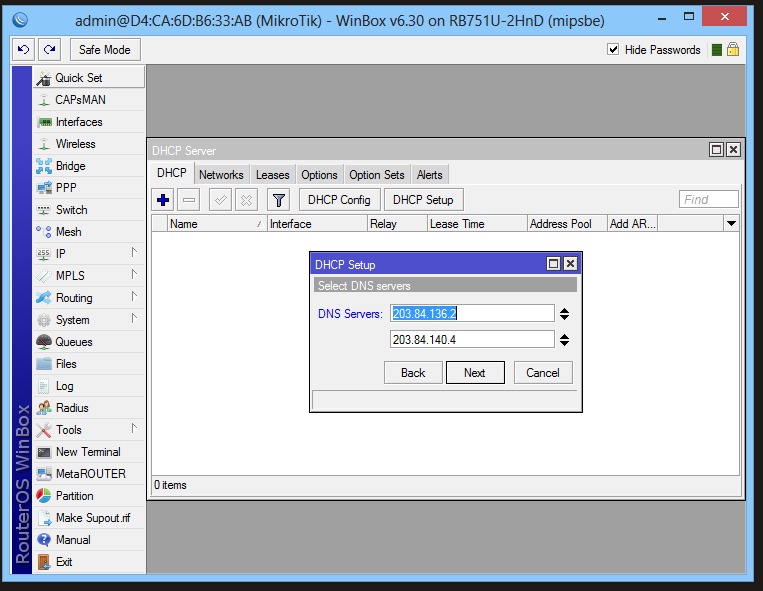
Task: Switch to the Option Sets tab
Action: pos(377,175)
